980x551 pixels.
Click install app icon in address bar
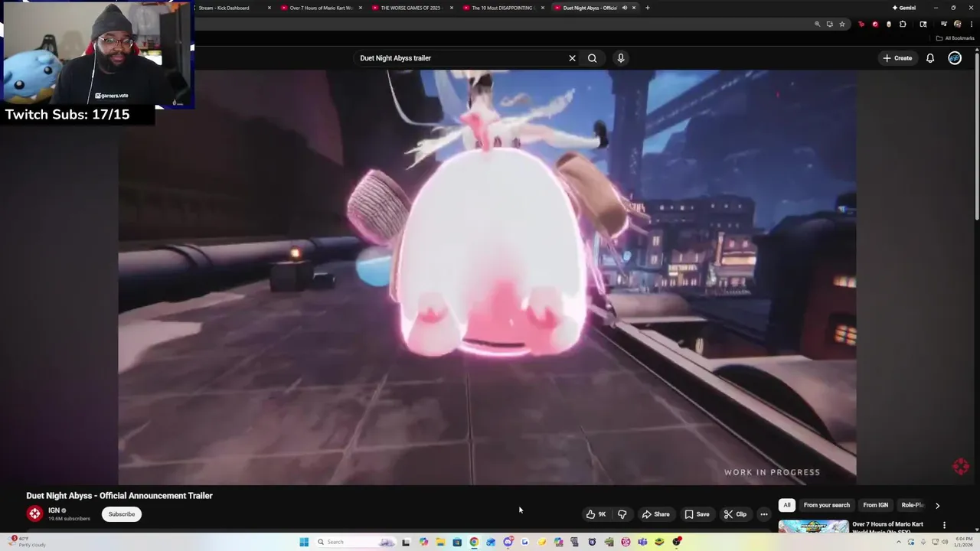[x=829, y=24]
